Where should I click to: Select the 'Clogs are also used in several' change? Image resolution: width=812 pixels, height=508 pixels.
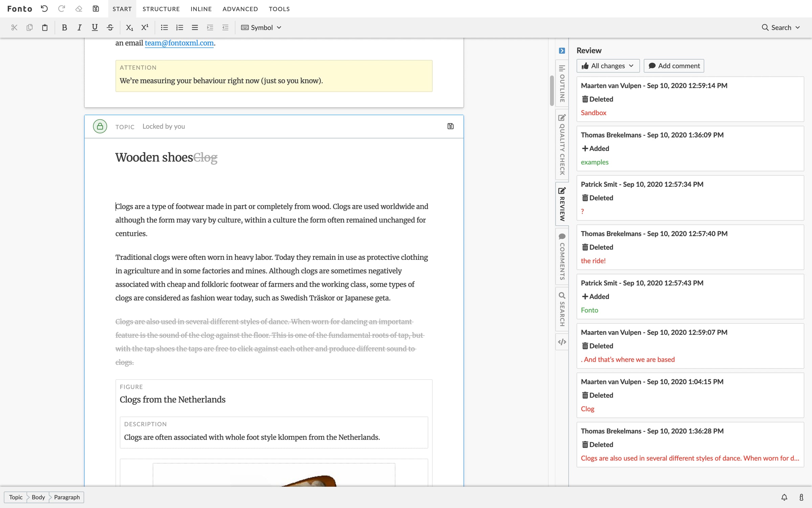click(690, 445)
